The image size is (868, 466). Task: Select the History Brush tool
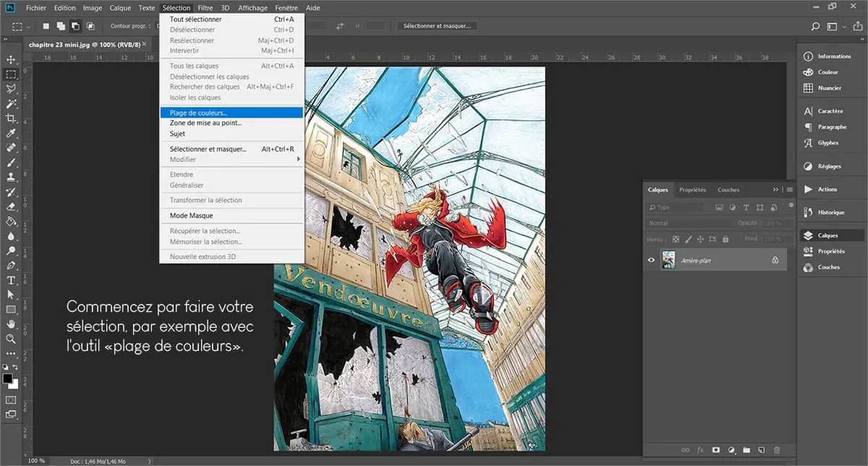pos(11,192)
